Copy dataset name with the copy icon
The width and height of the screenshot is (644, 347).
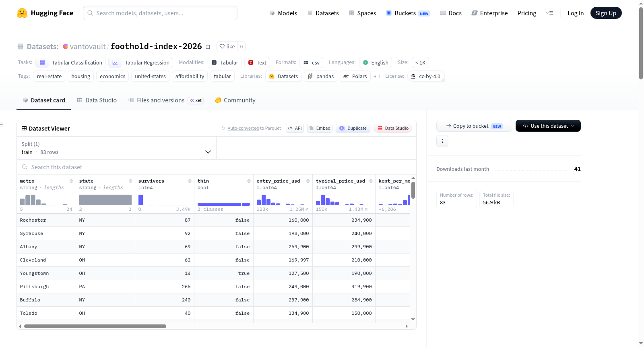point(207,46)
